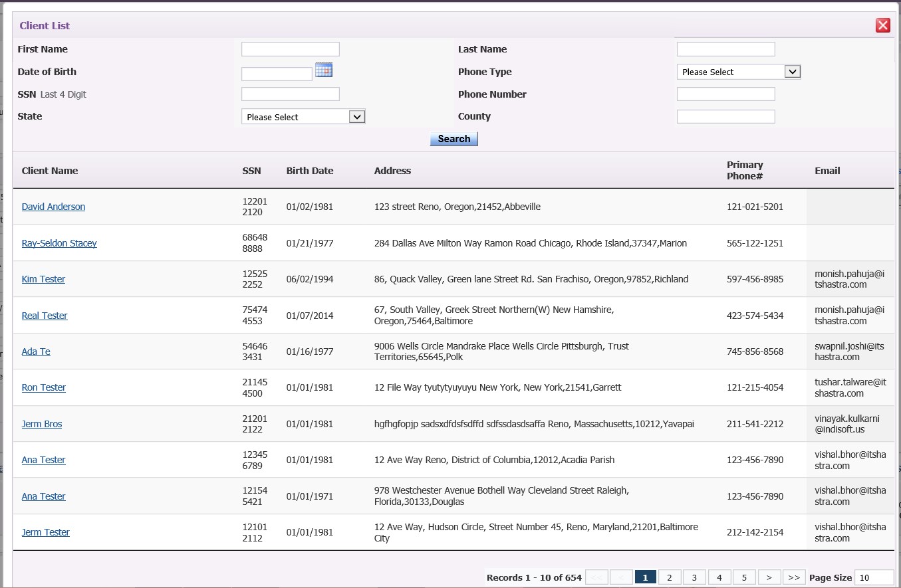Image resolution: width=901 pixels, height=588 pixels.
Task: Close the Client List dialog
Action: [x=882, y=26]
